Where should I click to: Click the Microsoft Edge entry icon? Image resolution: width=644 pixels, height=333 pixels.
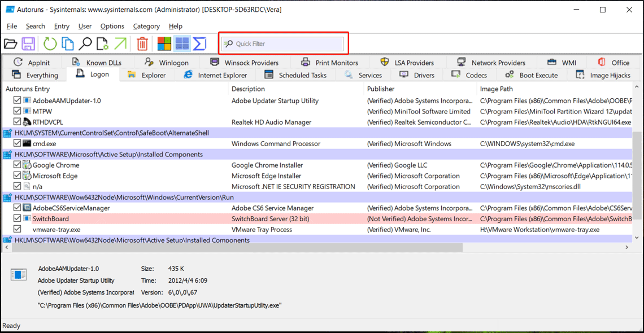point(27,176)
